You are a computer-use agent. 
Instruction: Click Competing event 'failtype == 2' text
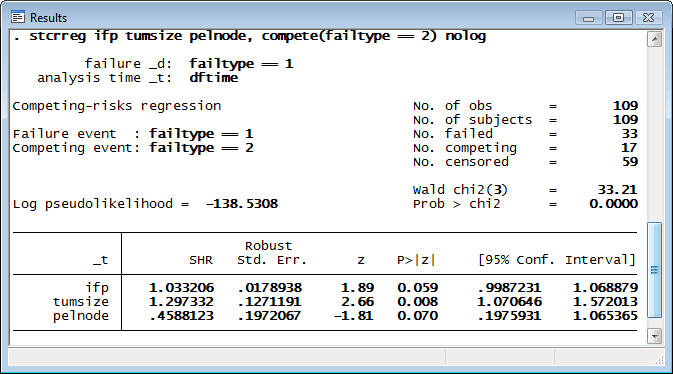pyautogui.click(x=201, y=149)
